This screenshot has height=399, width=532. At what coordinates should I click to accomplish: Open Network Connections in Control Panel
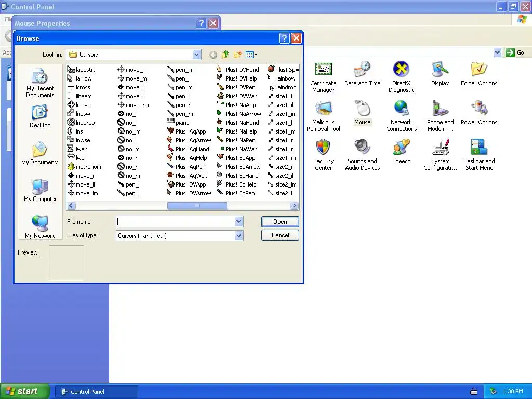402,116
